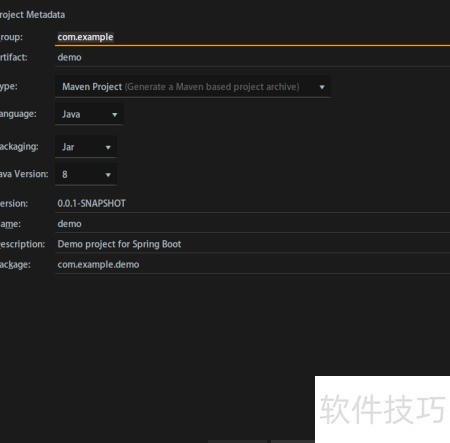Image resolution: width=450 pixels, height=443 pixels.
Task: Click the Chinese watermark image
Action: pyautogui.click(x=382, y=409)
